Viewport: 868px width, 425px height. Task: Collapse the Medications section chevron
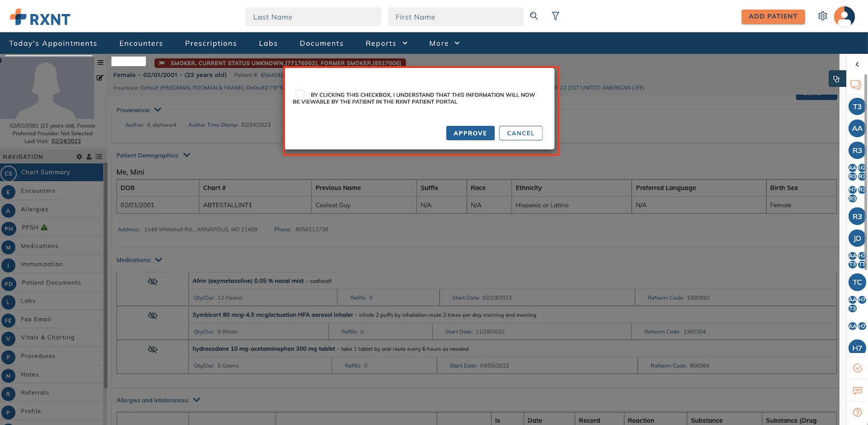pos(158,260)
